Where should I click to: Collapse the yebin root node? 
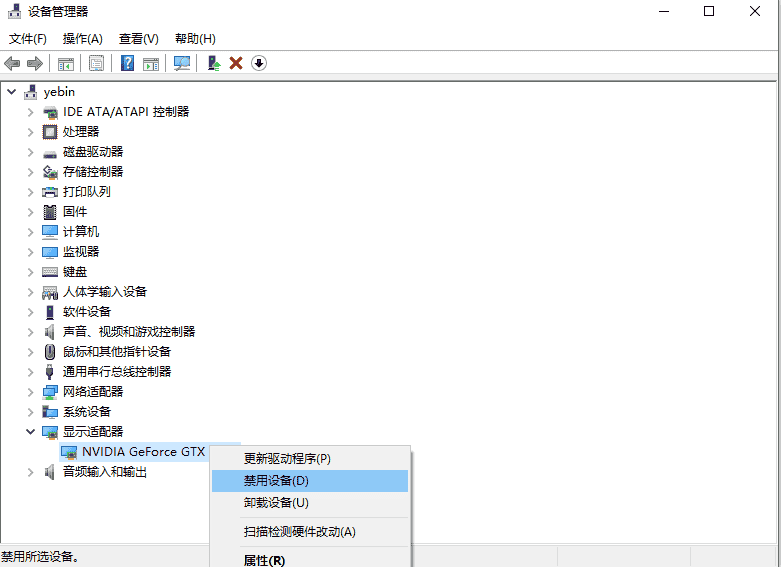click(x=12, y=92)
